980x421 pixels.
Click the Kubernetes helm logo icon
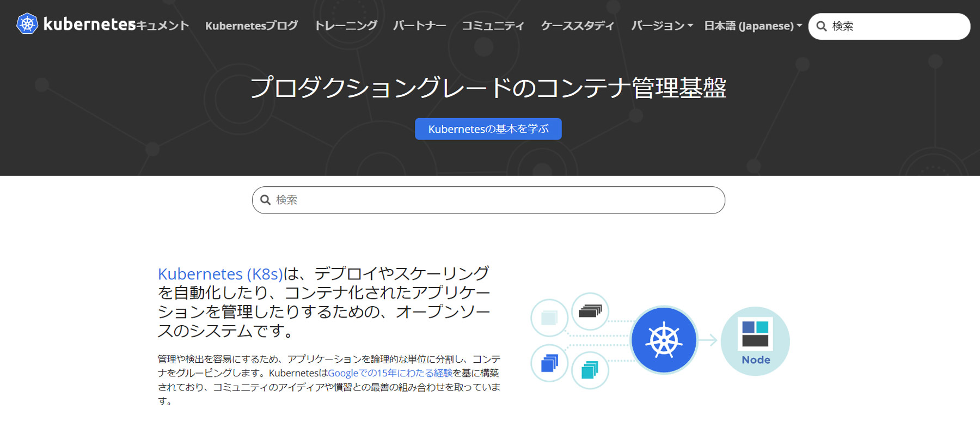coord(27,24)
